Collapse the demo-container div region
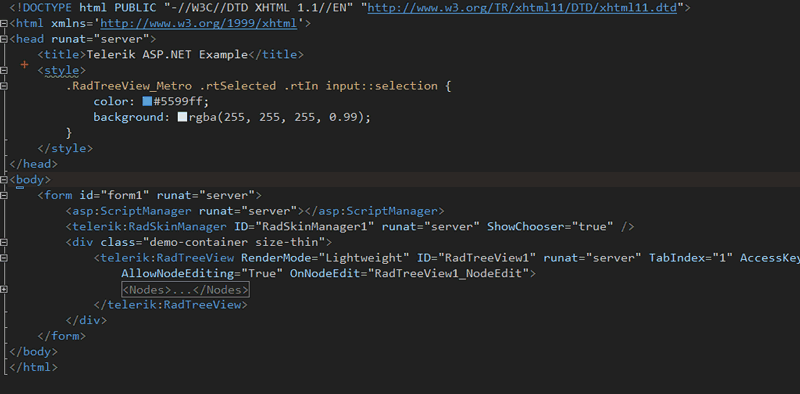The width and height of the screenshot is (800, 394). [x=4, y=242]
